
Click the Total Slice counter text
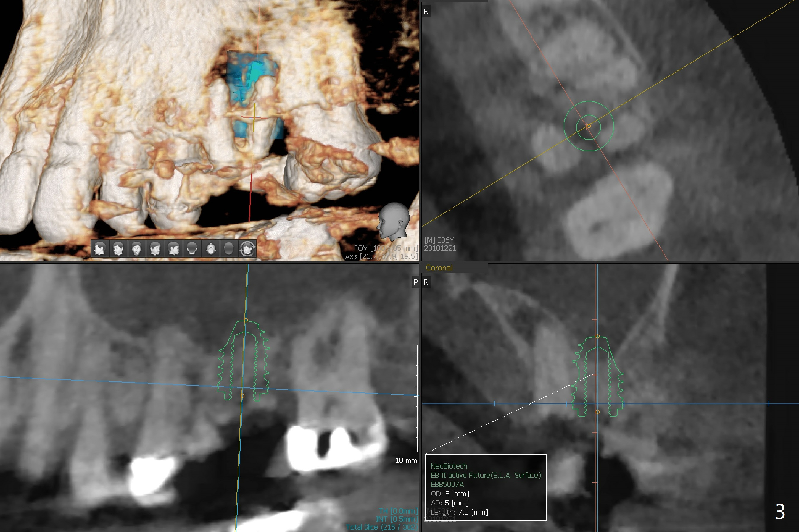[x=381, y=527]
